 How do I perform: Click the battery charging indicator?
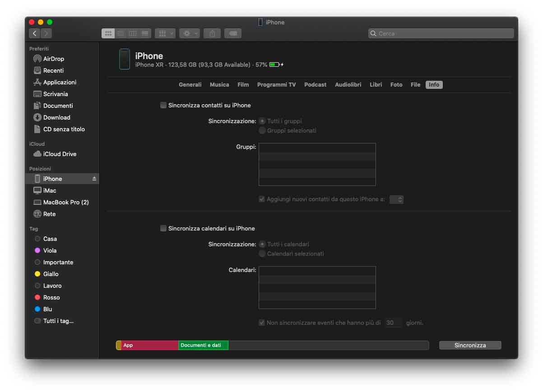[276, 65]
